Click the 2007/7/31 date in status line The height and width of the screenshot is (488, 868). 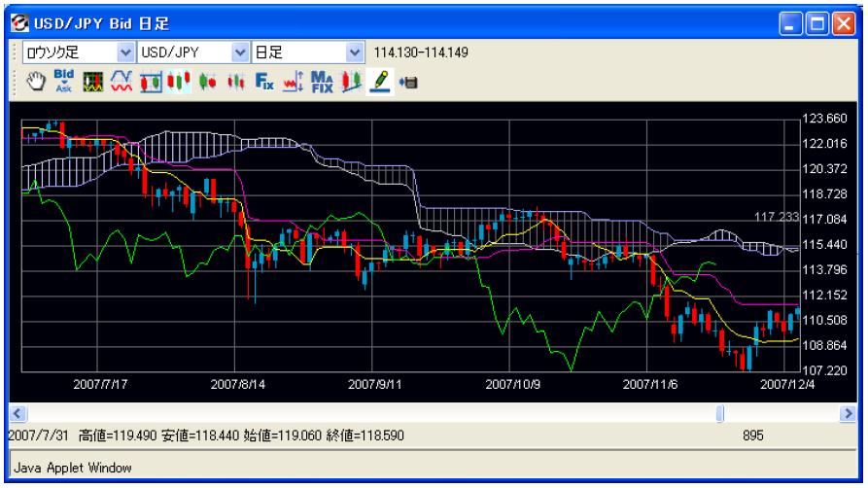point(38,436)
